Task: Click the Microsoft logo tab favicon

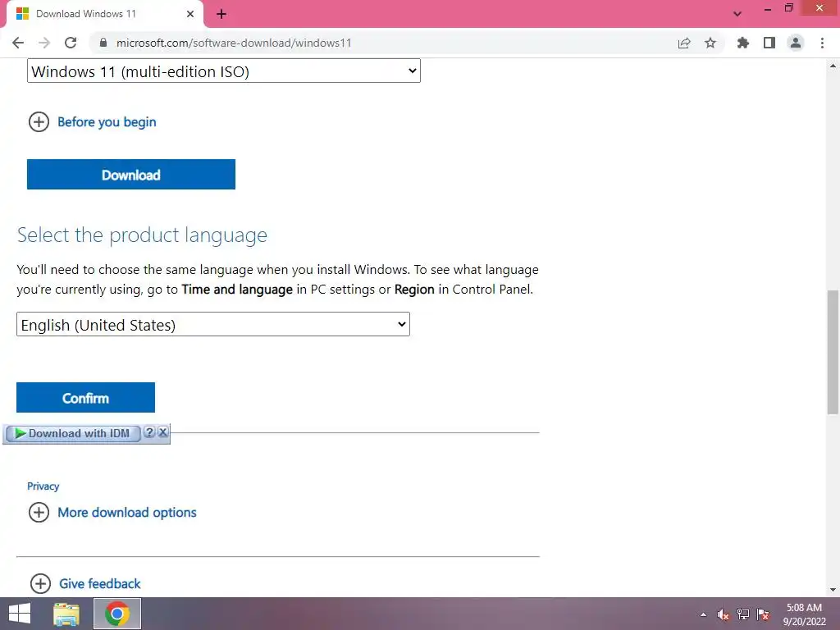Action: (x=22, y=14)
